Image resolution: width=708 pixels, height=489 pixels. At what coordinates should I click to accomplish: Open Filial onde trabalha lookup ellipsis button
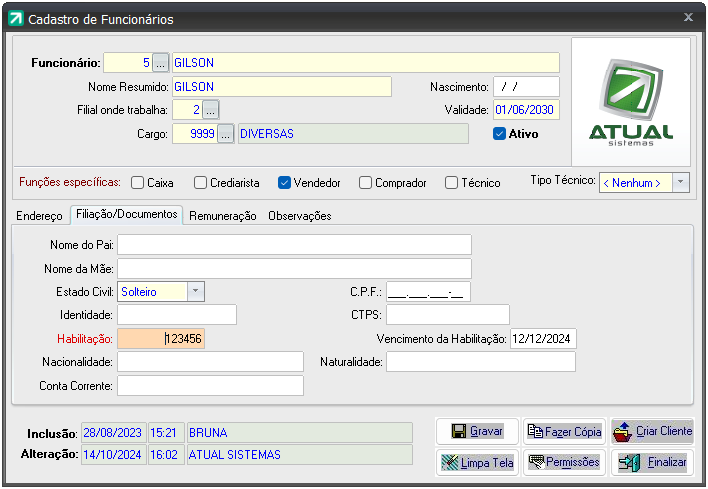coord(210,110)
